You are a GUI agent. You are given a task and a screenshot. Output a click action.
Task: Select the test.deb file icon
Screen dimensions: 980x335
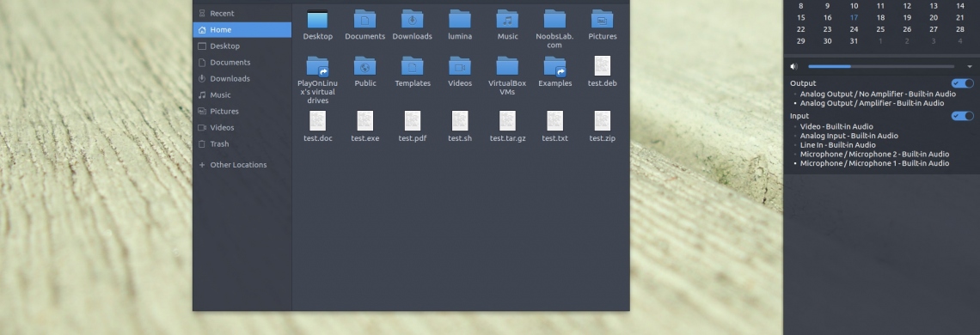tap(603, 65)
